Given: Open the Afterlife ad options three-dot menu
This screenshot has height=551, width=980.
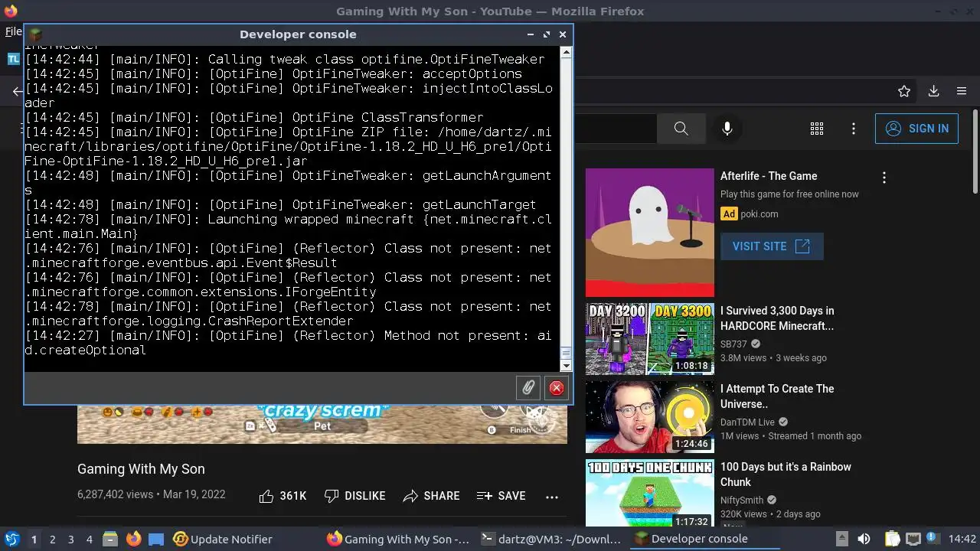Looking at the screenshot, I should 884,178.
